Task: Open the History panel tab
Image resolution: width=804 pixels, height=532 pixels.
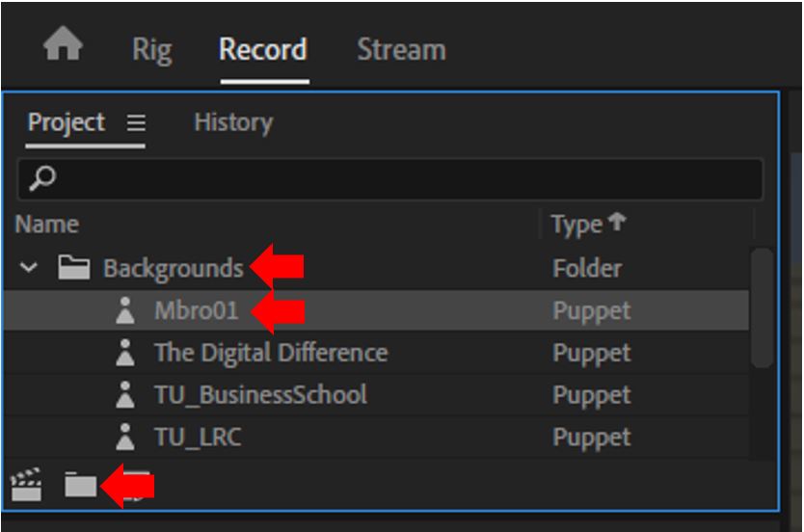Action: click(x=233, y=123)
